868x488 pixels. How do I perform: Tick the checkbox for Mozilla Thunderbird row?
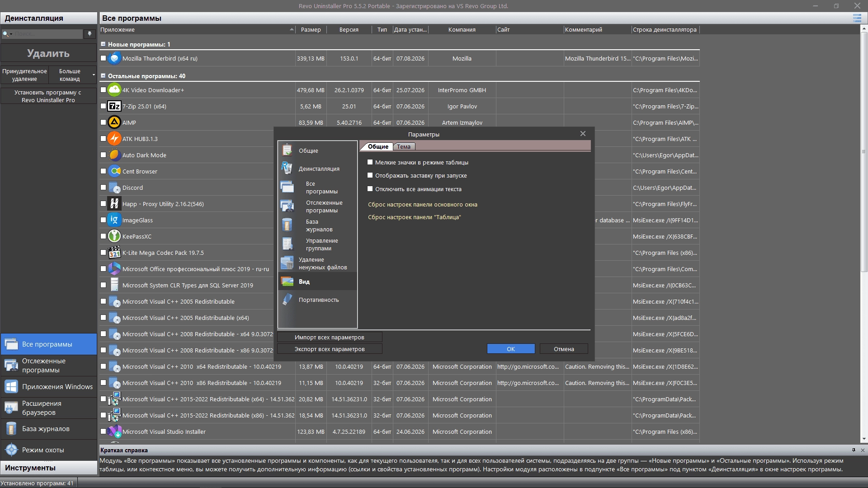(x=104, y=58)
